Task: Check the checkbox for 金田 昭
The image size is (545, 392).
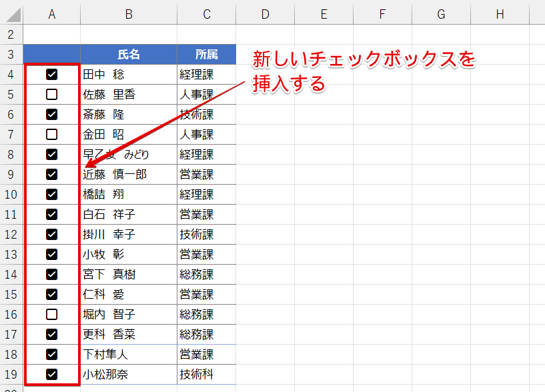Action: click(52, 135)
